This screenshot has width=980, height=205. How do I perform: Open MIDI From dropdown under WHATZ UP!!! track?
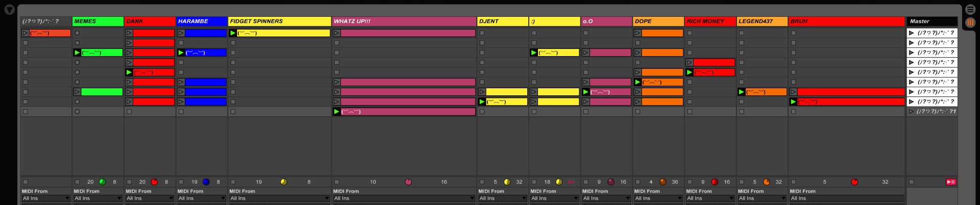click(x=403, y=198)
